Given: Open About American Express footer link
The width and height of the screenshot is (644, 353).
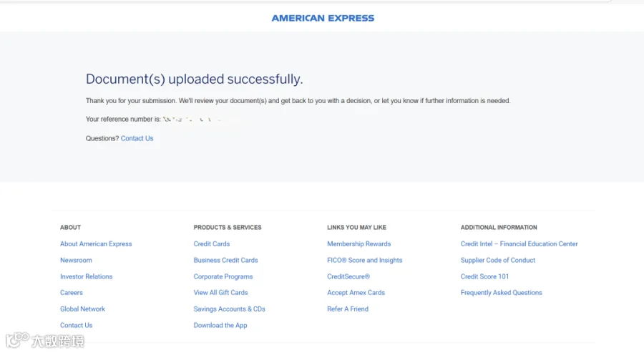Looking at the screenshot, I should (x=96, y=243).
